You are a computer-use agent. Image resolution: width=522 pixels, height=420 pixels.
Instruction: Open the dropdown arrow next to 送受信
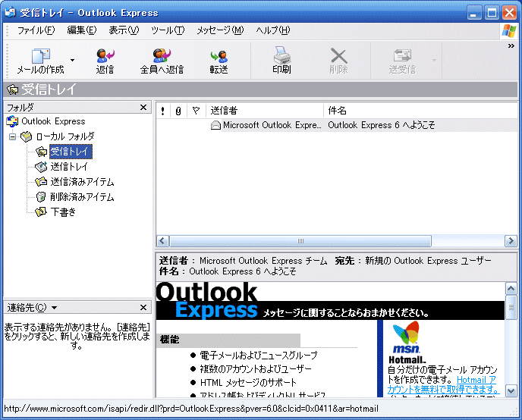(434, 60)
